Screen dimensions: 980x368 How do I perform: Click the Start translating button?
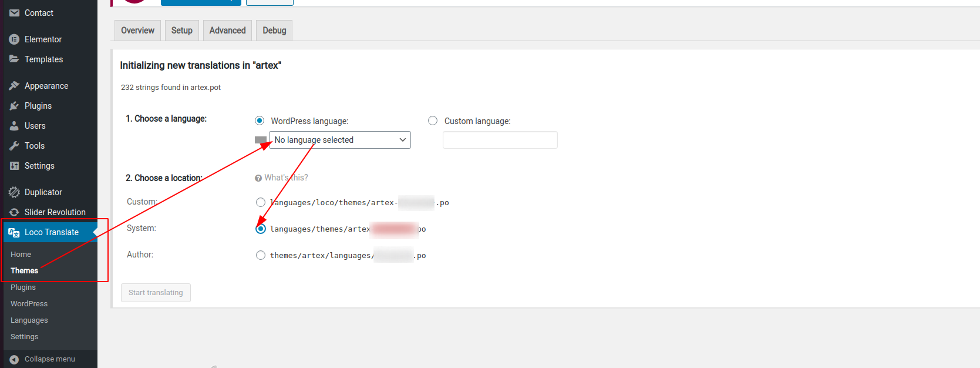[x=156, y=293]
